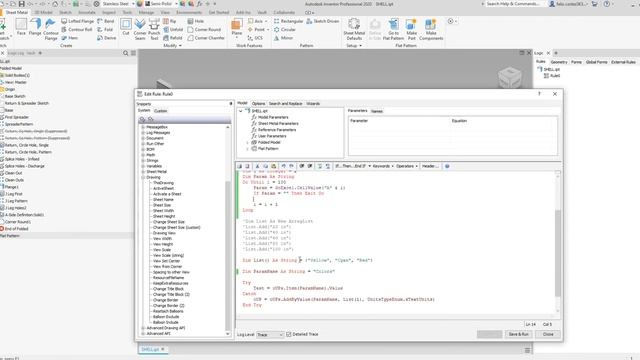Select the Cut tool
The width and height of the screenshot is (640, 360).
[126, 27]
